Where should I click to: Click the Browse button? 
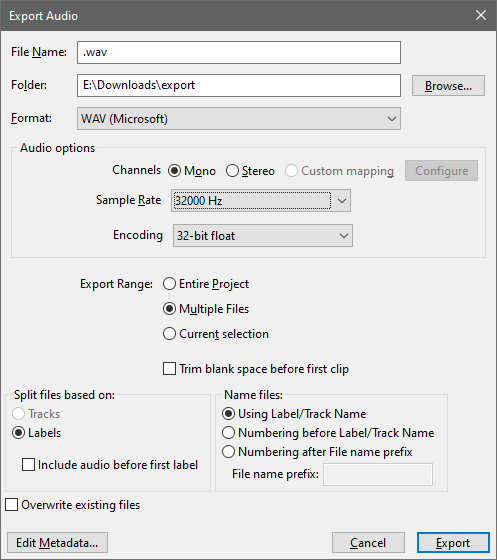(448, 86)
